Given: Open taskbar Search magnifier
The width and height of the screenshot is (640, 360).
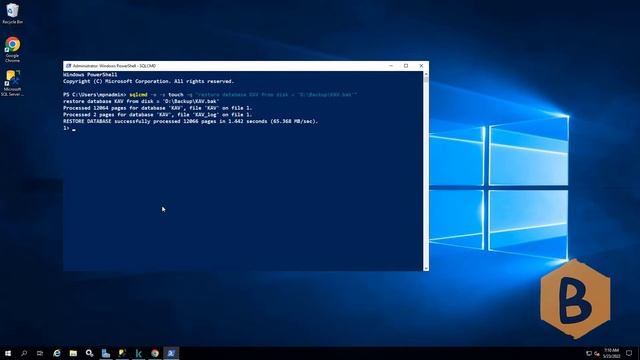Looking at the screenshot, I should [24, 353].
